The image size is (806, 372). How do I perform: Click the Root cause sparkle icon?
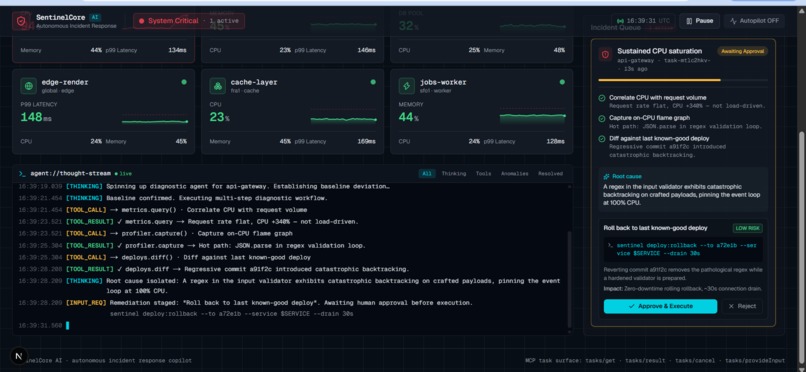click(x=607, y=176)
